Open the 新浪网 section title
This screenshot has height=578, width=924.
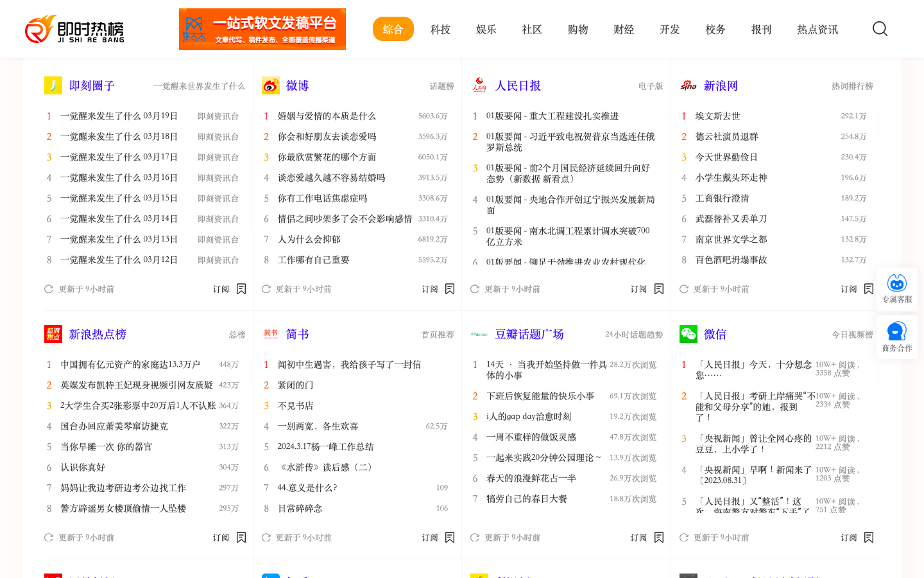721,86
